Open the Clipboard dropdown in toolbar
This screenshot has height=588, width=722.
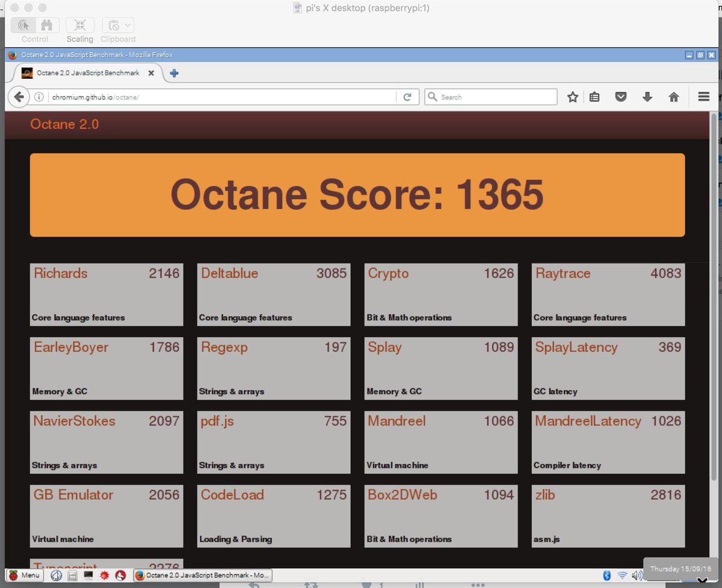(118, 25)
